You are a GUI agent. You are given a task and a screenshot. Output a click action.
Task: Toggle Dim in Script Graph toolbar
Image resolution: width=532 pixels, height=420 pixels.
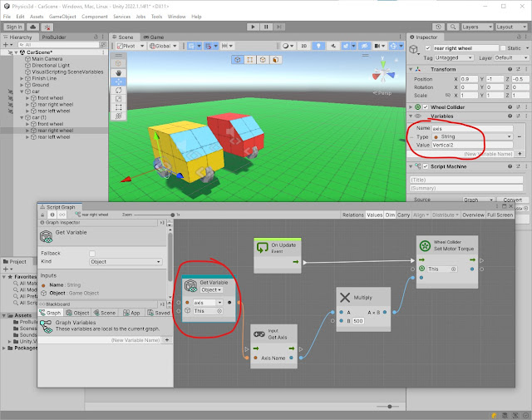tap(390, 215)
